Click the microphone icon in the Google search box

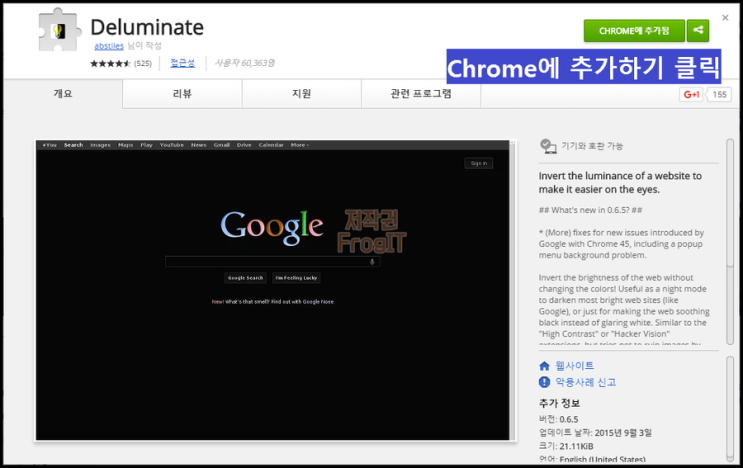(372, 261)
